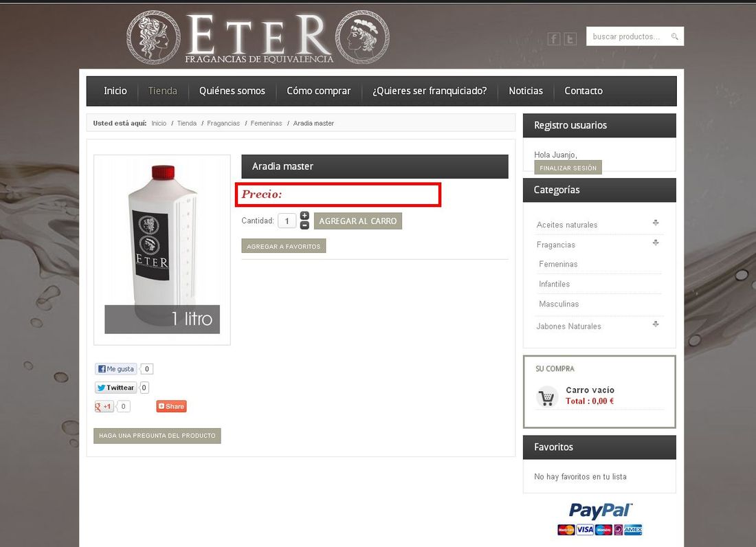The width and height of the screenshot is (756, 547).
Task: Decrease quantity with the minus icon
Action: coord(304,225)
